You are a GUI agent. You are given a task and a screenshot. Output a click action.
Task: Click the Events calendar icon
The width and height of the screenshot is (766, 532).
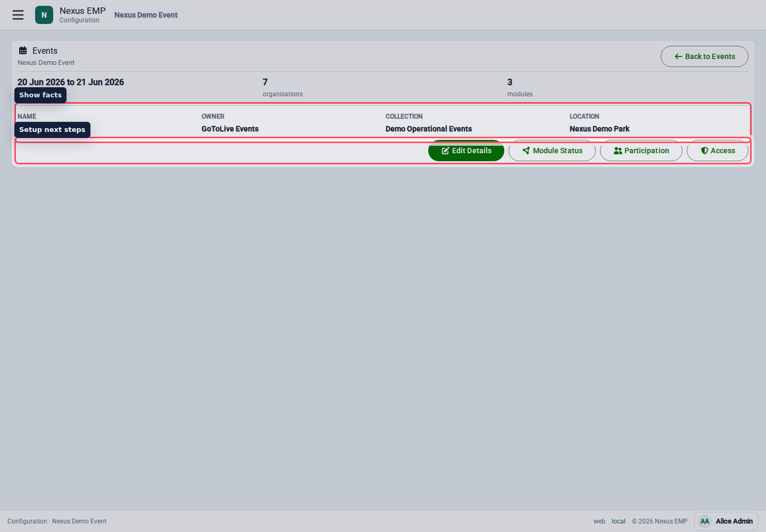click(23, 51)
